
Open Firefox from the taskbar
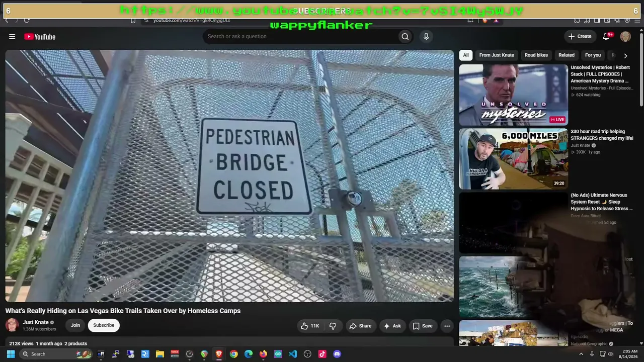coord(263,354)
